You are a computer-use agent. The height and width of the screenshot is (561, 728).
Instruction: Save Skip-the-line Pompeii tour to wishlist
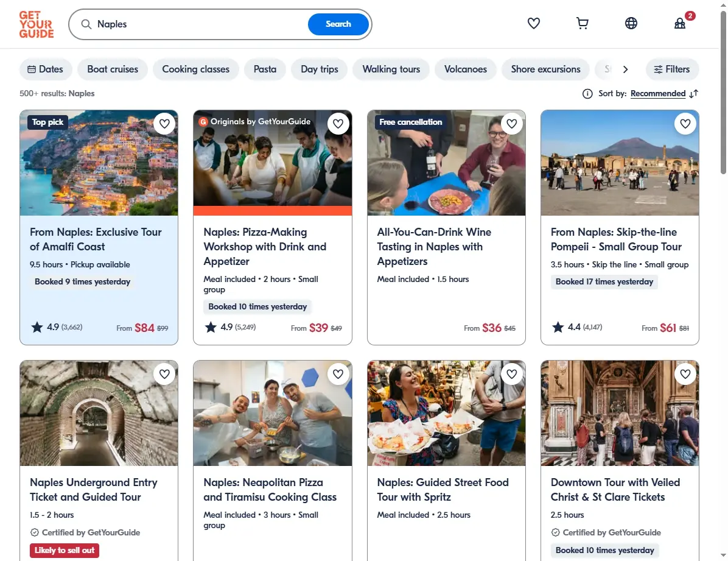click(685, 124)
